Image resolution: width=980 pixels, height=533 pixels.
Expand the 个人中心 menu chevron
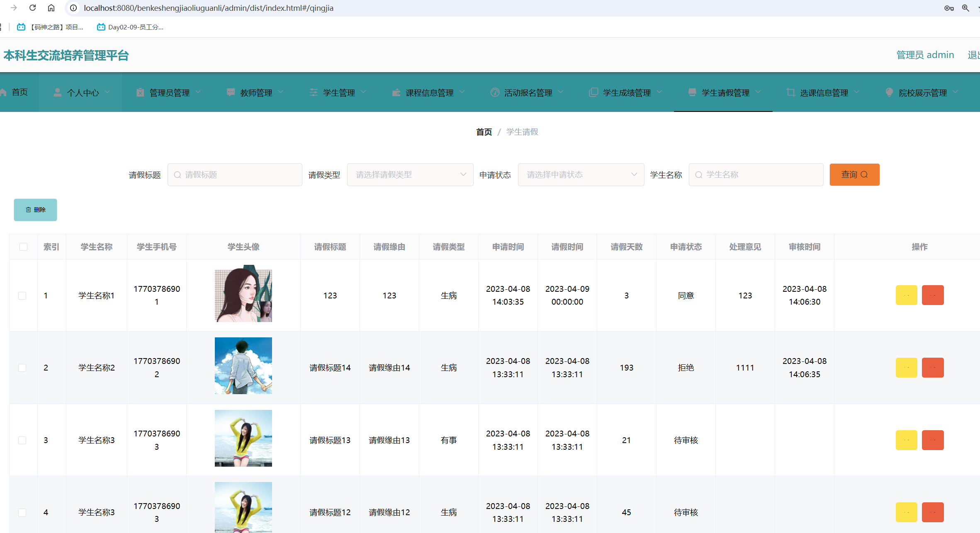coord(107,92)
